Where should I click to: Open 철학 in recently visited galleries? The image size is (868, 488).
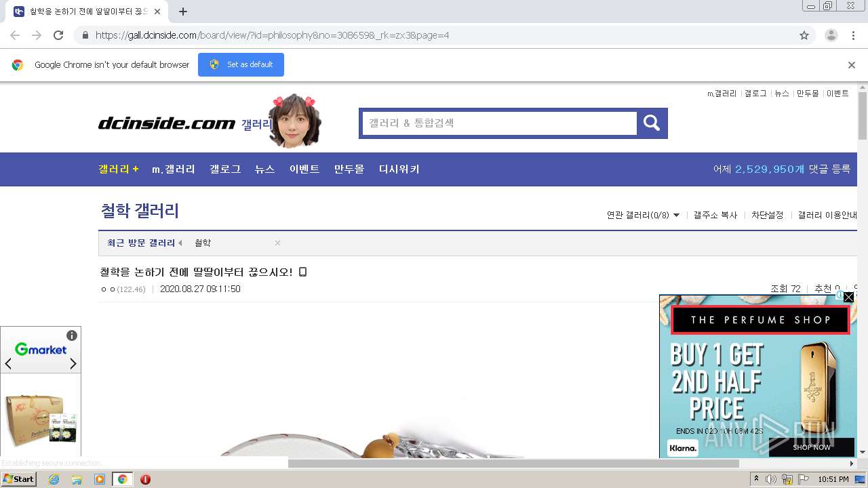click(203, 243)
